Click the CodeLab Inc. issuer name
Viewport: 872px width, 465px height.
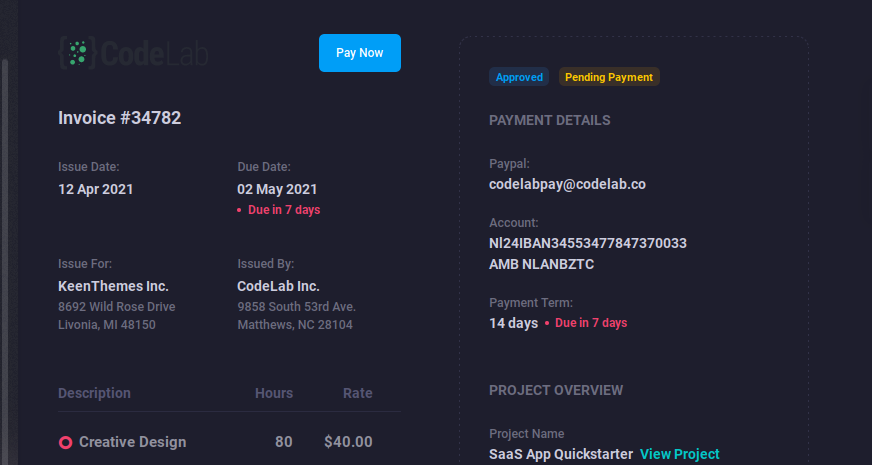(x=278, y=286)
